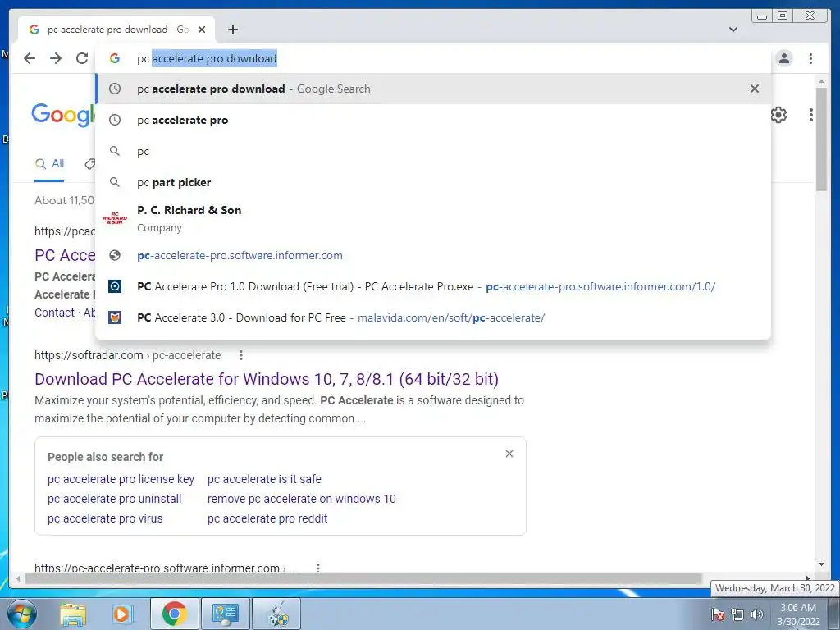Open the Contact sitelink under first result
Viewport: 840px width, 630px height.
(54, 313)
